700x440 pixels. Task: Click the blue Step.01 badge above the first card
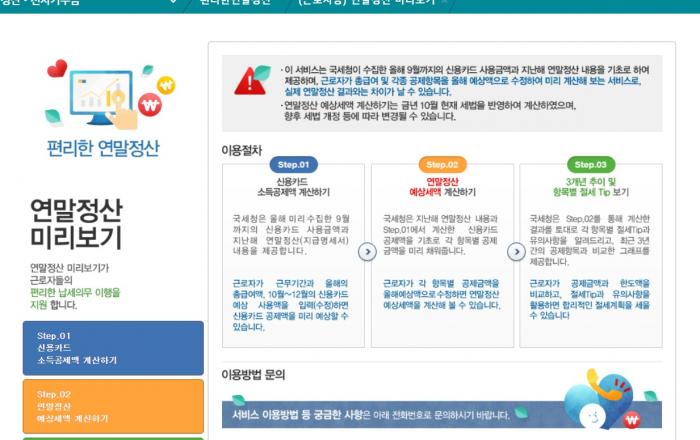tap(292, 164)
